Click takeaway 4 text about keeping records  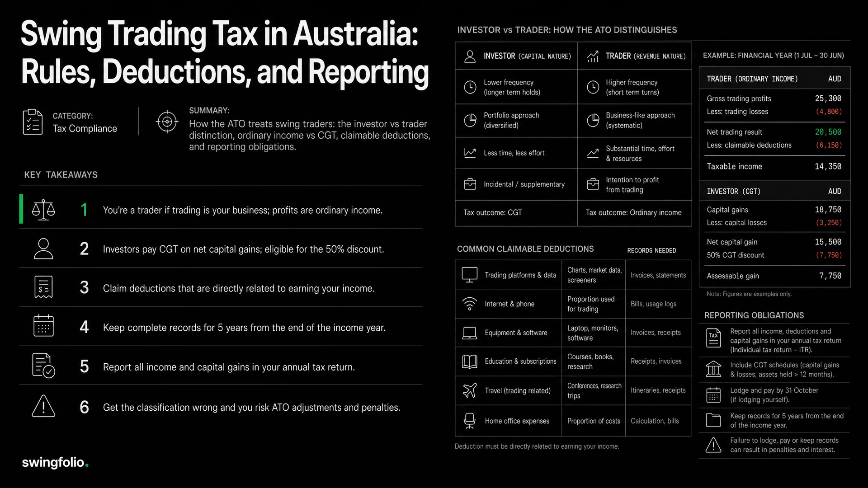click(x=244, y=328)
